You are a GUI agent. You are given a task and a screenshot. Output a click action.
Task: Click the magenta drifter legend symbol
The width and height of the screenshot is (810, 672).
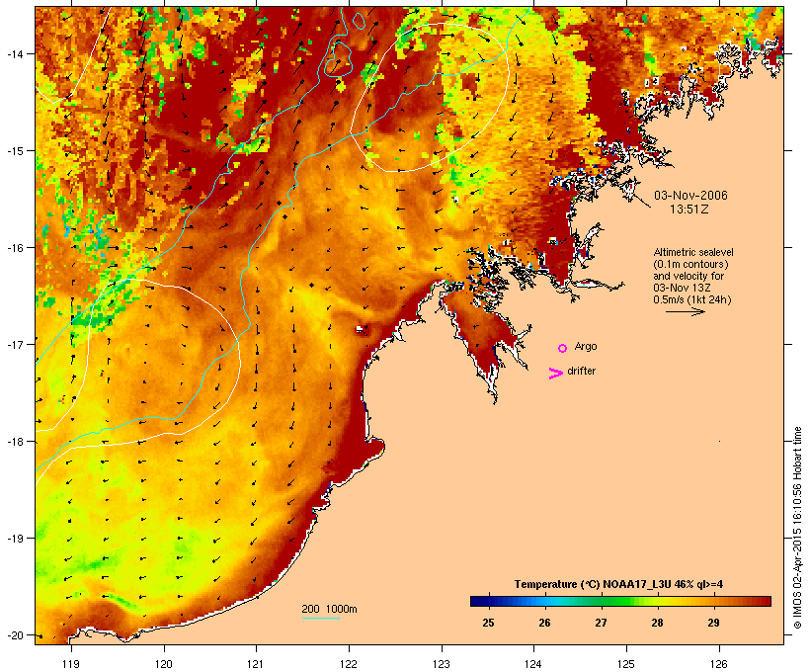(556, 374)
